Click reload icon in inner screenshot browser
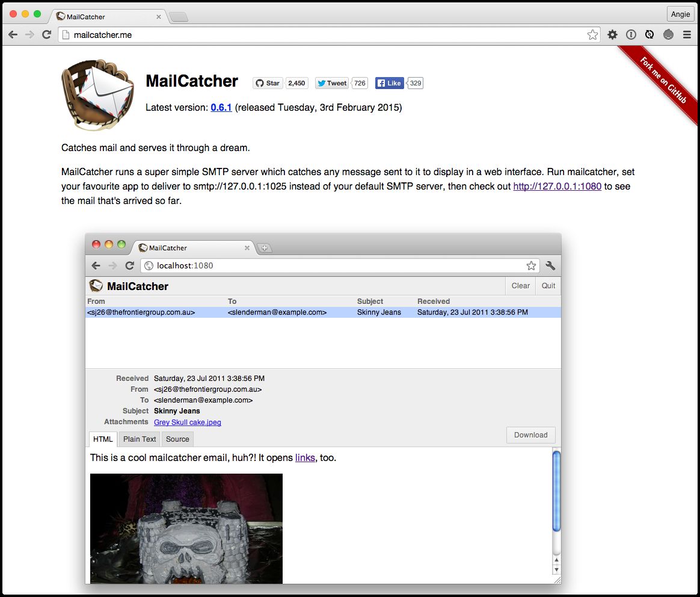 click(x=129, y=266)
